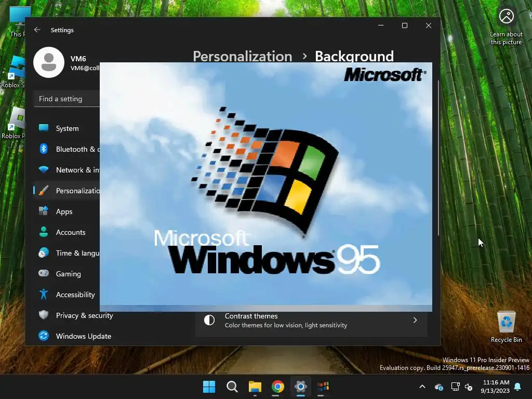This screenshot has width=532, height=399.
Task: Click the Find a setting search box
Action: point(67,99)
